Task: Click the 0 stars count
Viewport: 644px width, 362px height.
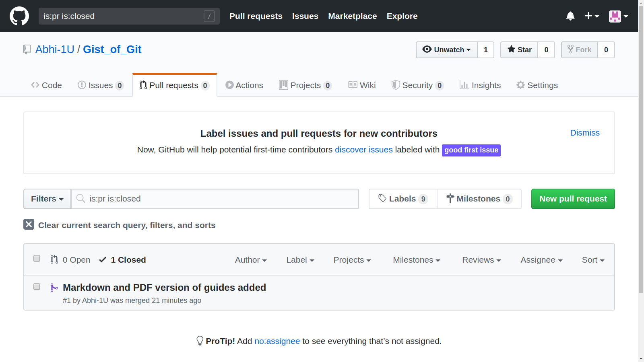Action: pyautogui.click(x=546, y=50)
